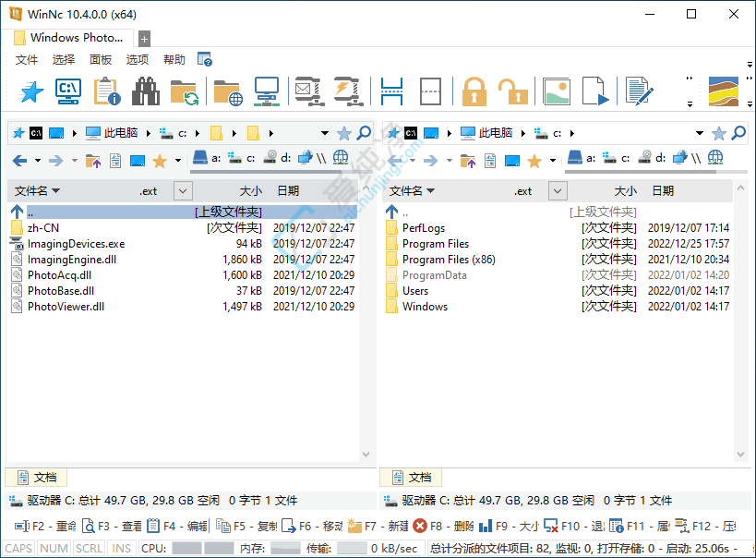756x558 pixels.
Task: Click right panel scrollbar up arrow
Action: (740, 188)
